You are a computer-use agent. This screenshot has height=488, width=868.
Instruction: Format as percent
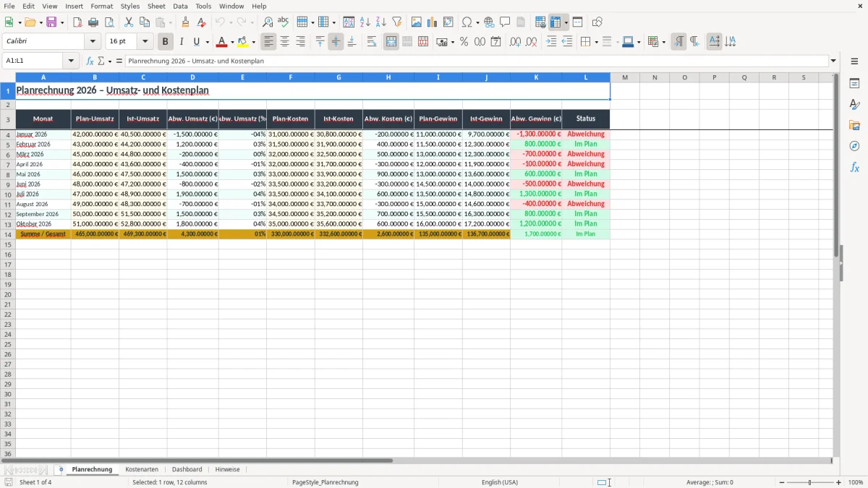(464, 42)
